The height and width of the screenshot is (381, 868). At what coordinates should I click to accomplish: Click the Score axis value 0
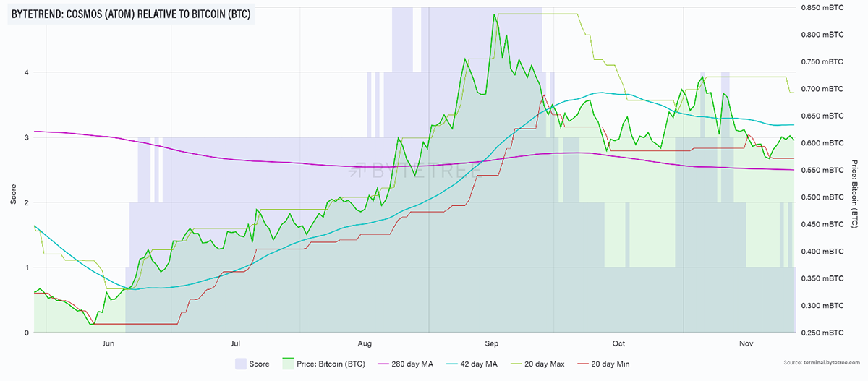(27, 333)
